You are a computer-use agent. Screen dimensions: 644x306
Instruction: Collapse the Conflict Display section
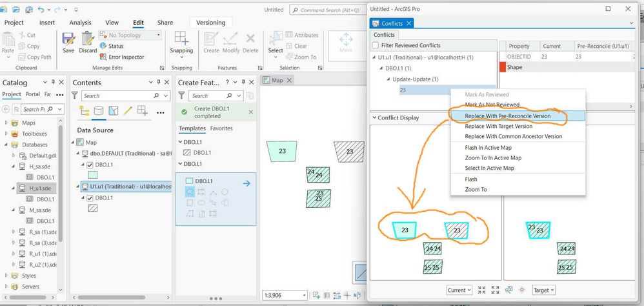tap(374, 117)
